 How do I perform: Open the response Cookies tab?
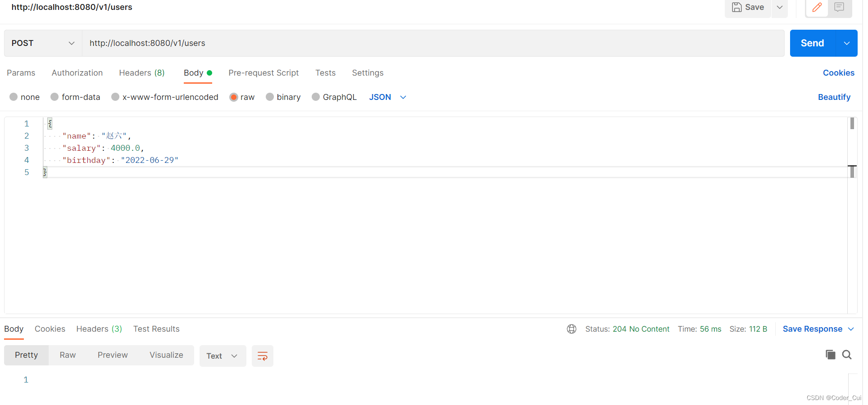(50, 329)
